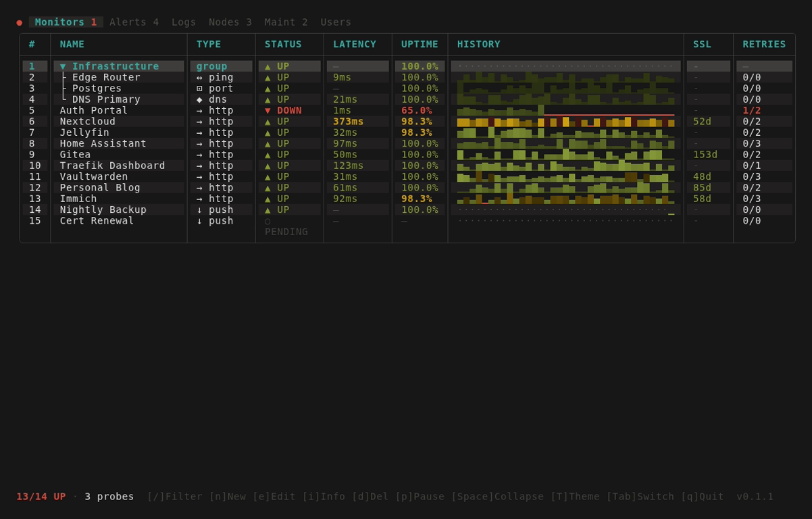812x519 pixels.
Task: Click the [q]Quit shortcut hint
Action: 699,497
